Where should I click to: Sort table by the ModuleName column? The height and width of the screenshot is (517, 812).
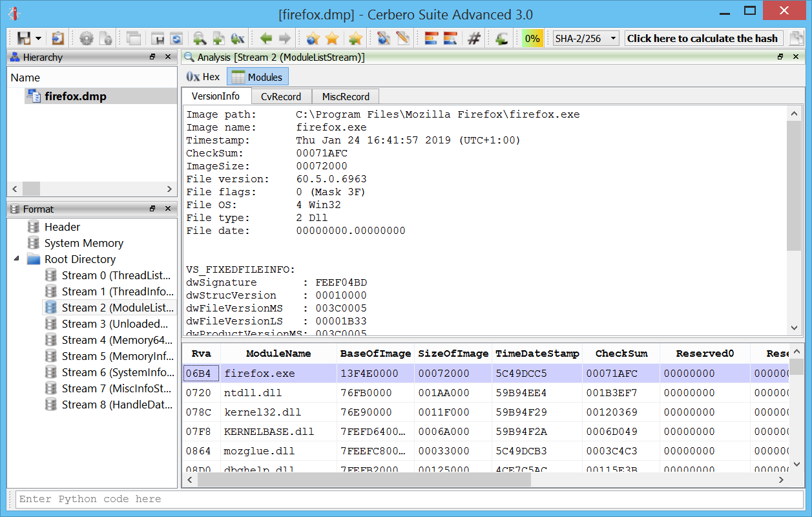[278, 353]
